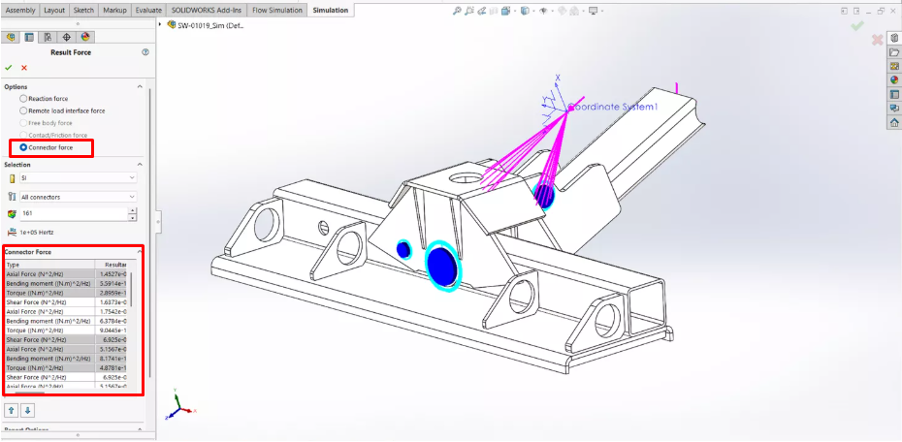The image size is (902, 442).
Task: Accept Result Force with green checkmark
Action: tap(8, 68)
